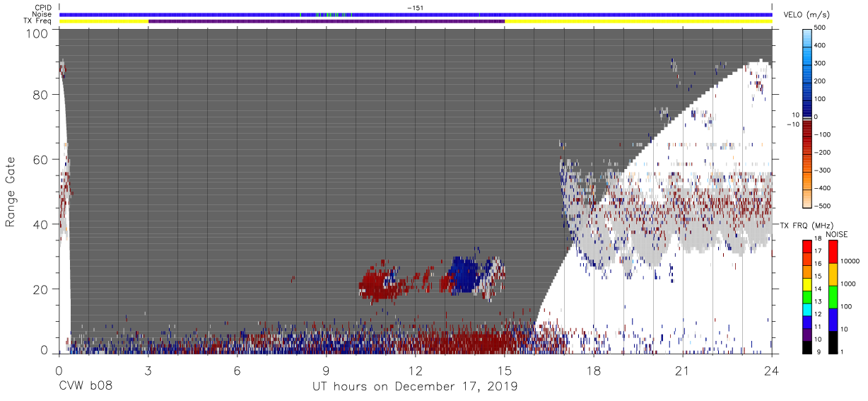Screen dimensions: 868x401
Task: Click the blue velocity patch near 14 UT
Action: 464,275
